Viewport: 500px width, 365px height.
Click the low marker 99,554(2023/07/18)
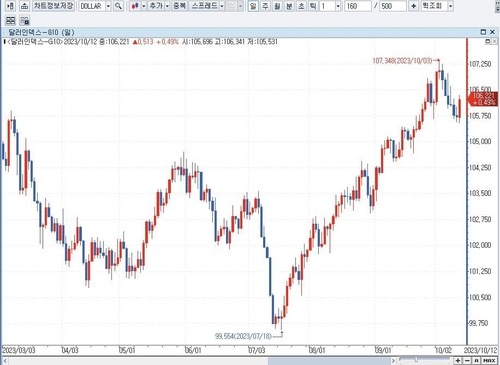(x=243, y=336)
